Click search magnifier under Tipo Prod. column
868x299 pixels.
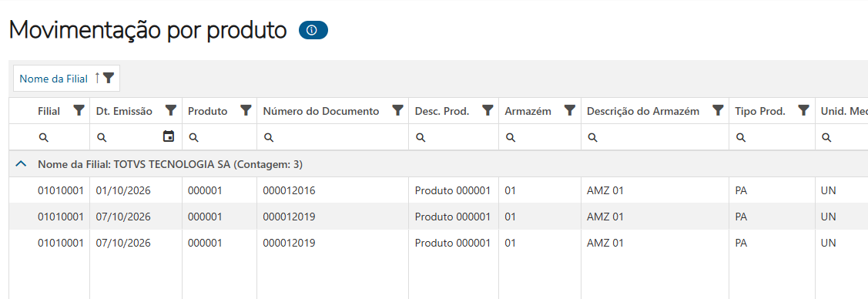point(740,137)
